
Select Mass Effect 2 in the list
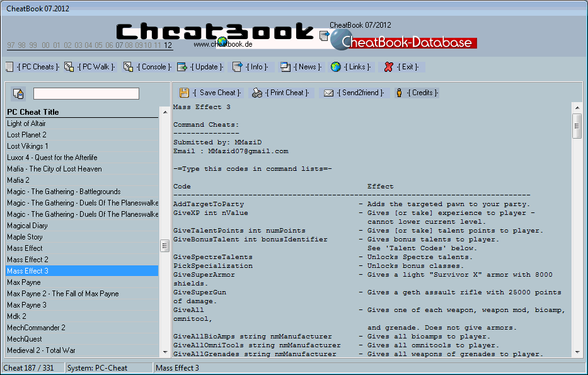[x=82, y=260]
